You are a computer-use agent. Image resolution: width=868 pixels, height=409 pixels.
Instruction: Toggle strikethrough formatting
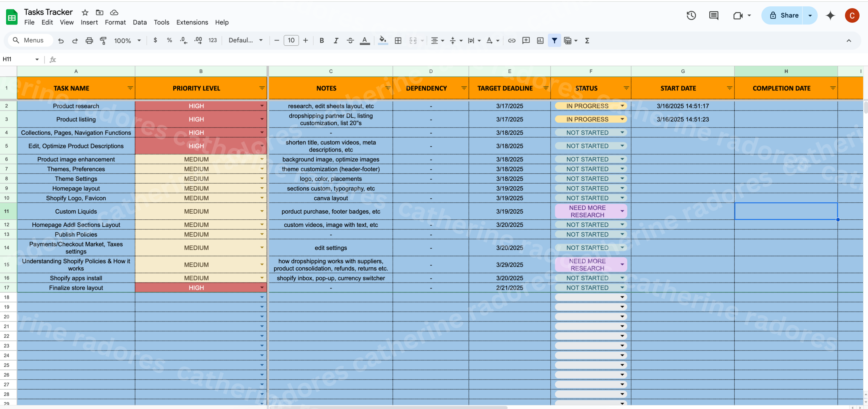[350, 41]
